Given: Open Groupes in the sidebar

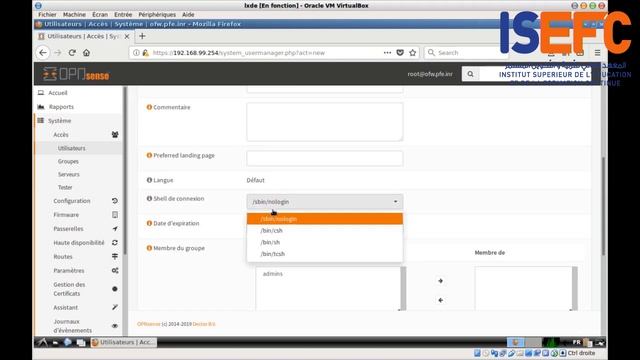Looking at the screenshot, I should [68, 161].
